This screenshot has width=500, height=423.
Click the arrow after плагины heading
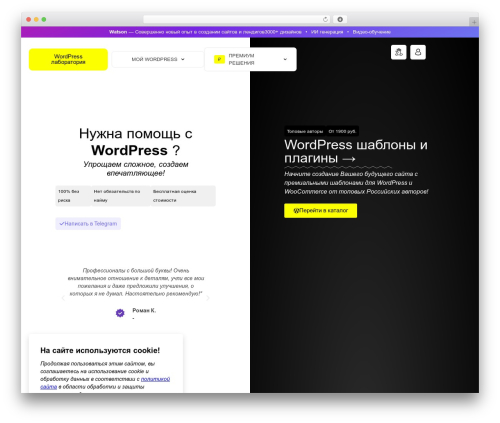coord(349,159)
